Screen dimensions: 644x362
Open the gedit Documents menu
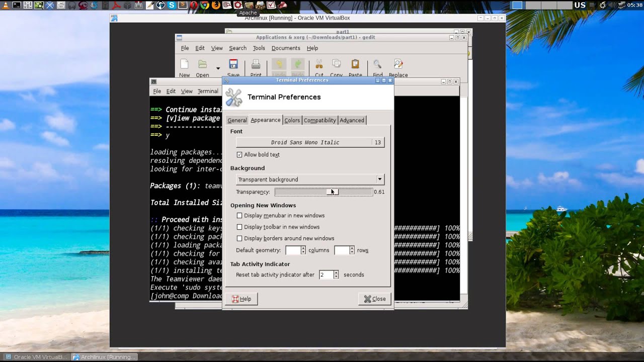tap(286, 48)
